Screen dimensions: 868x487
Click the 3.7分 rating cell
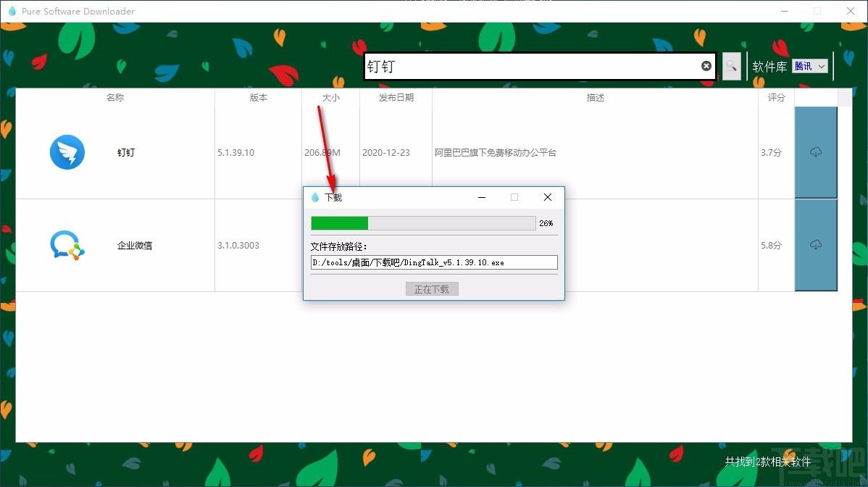(x=771, y=152)
